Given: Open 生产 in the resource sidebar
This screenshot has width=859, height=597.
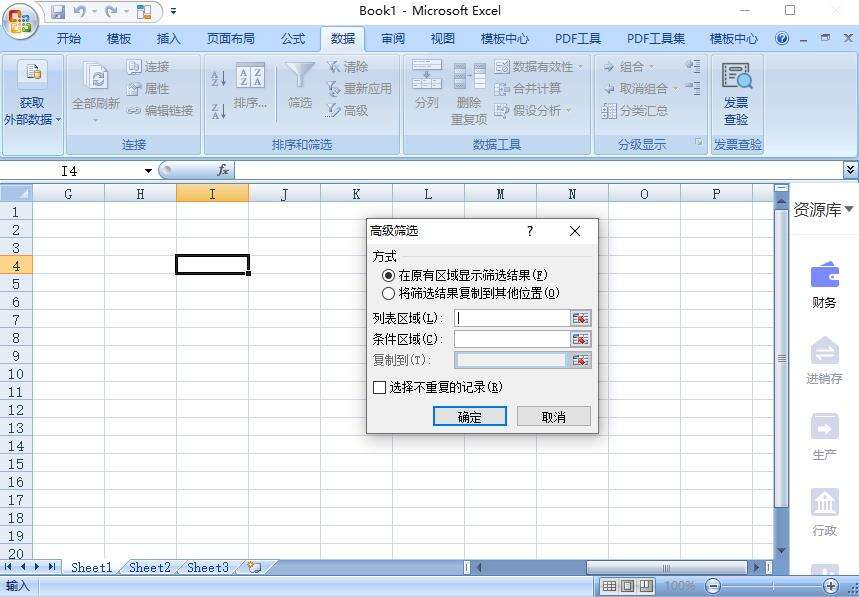Looking at the screenshot, I should [x=824, y=437].
